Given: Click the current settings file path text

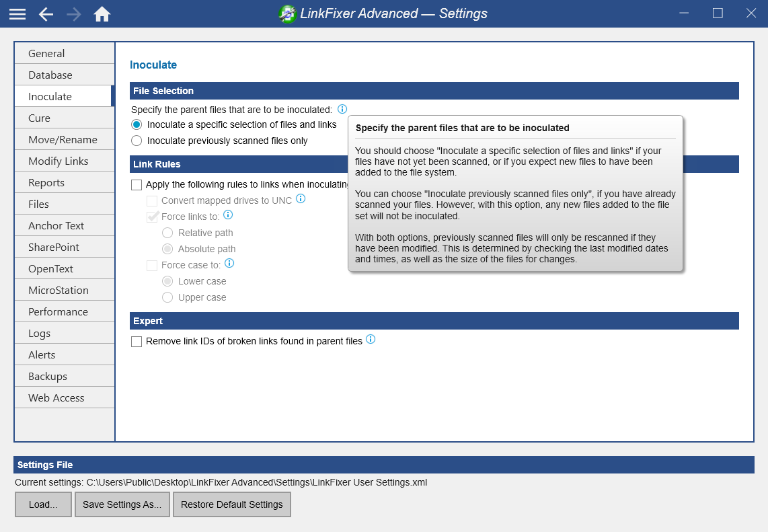Looking at the screenshot, I should click(x=257, y=482).
